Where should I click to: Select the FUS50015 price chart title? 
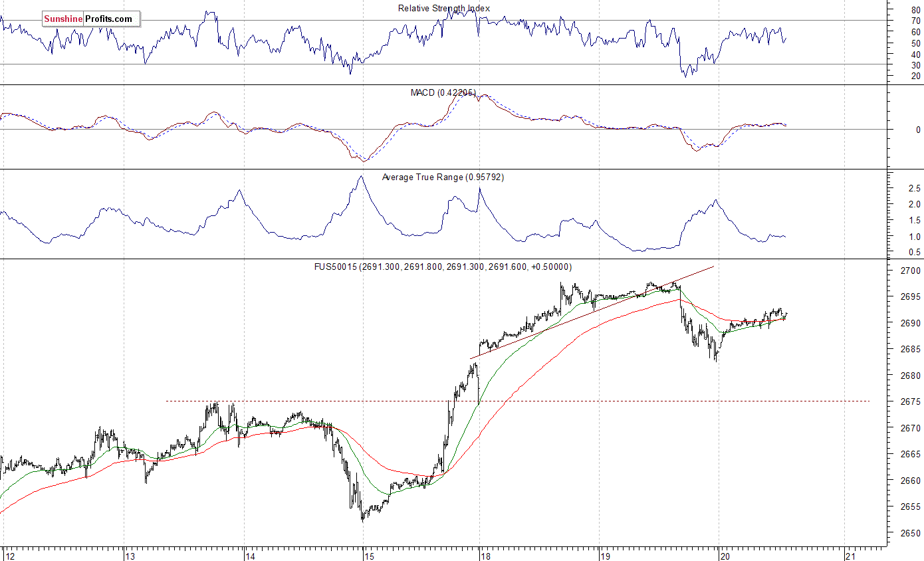pos(443,267)
